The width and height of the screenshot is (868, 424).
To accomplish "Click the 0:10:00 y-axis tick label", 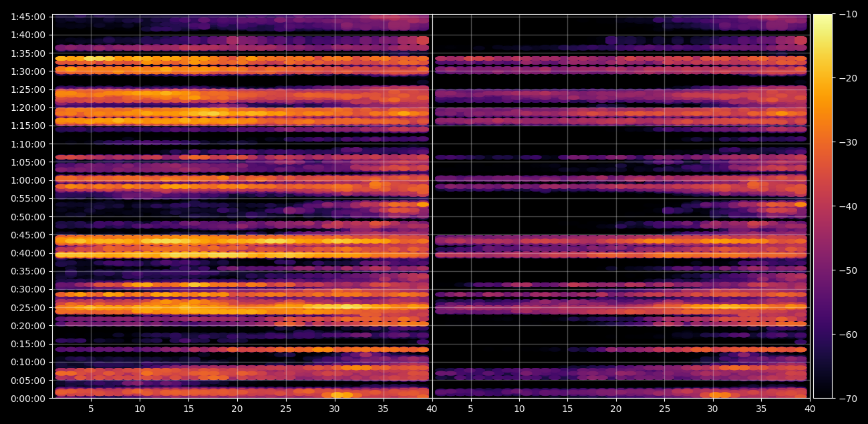I will [x=28, y=362].
